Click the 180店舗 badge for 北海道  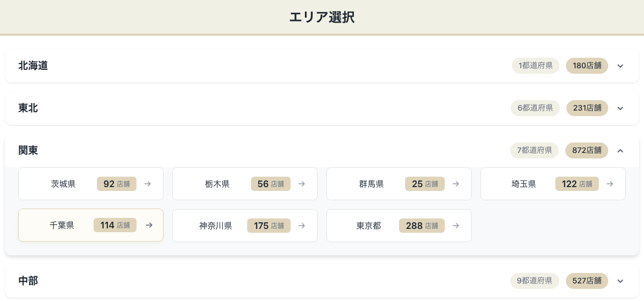pos(587,66)
